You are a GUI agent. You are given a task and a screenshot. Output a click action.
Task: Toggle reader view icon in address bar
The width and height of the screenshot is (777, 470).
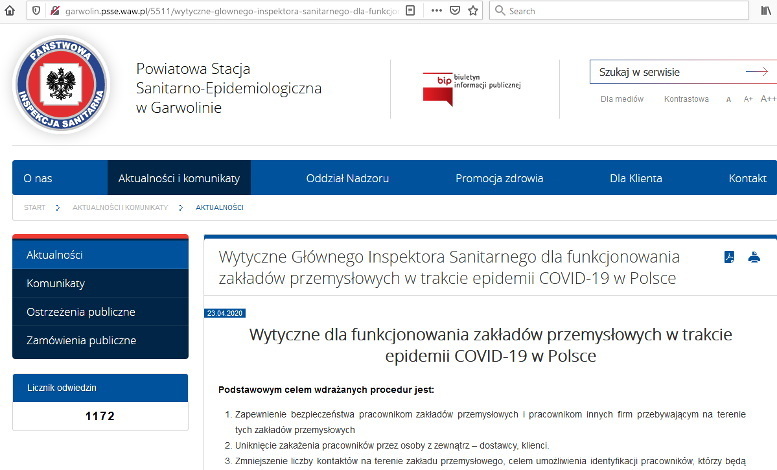410,10
